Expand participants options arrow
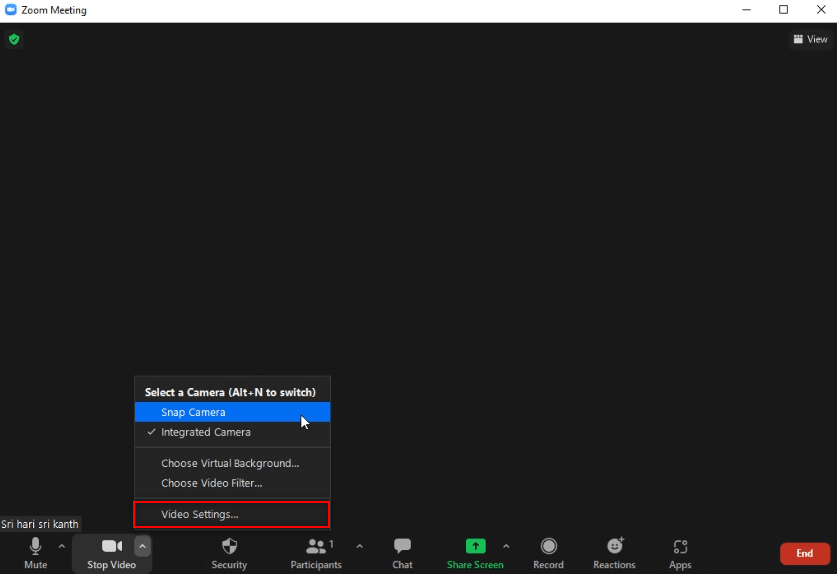 pyautogui.click(x=360, y=546)
